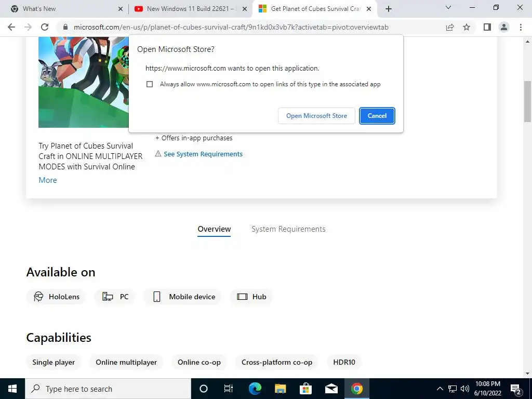The image size is (532, 399).
Task: Close the New Windows 11 Build tab
Action: (x=244, y=9)
